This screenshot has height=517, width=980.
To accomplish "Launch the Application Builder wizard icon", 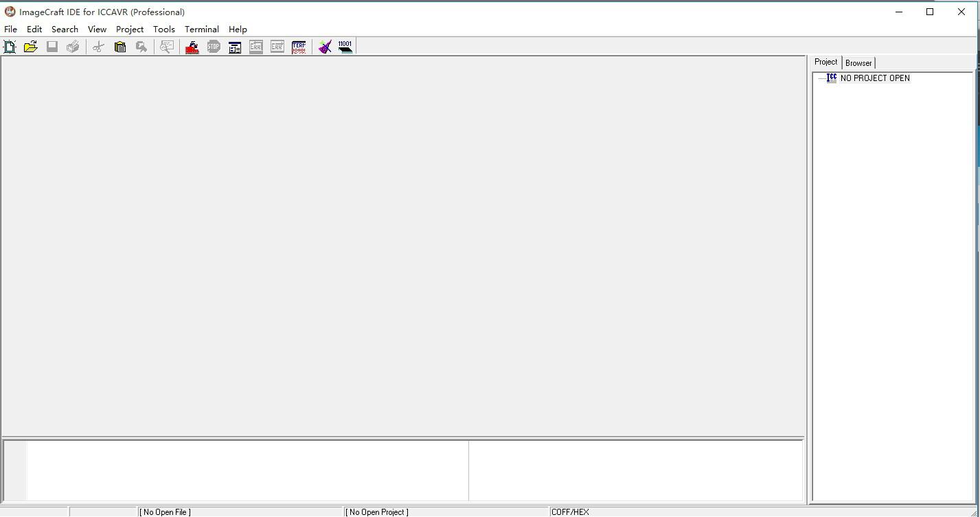I will 325,47.
